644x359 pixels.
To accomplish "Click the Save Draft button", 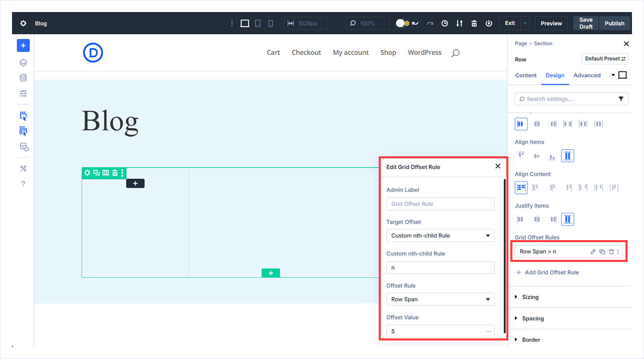I will tap(586, 23).
